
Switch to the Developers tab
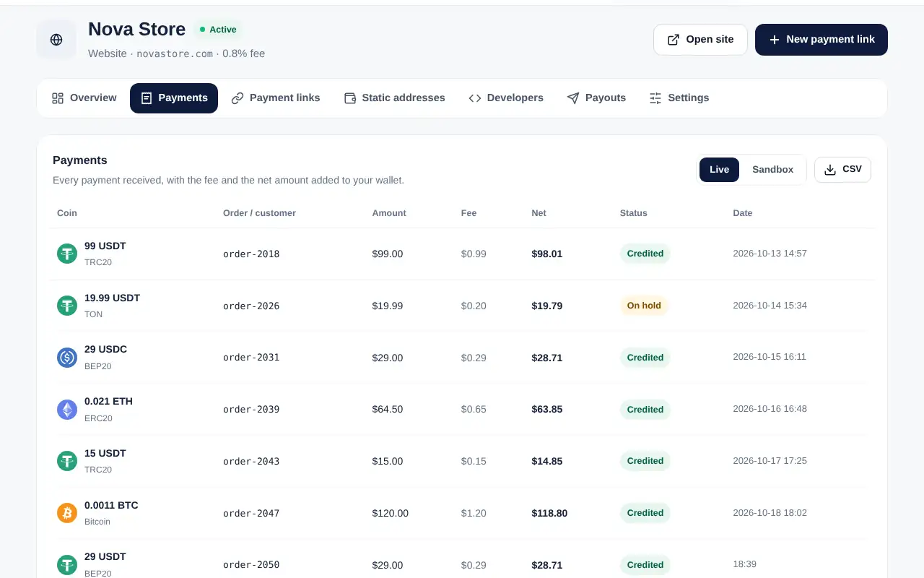point(506,98)
